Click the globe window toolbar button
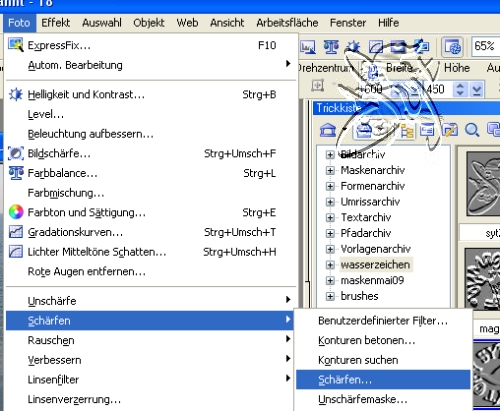Viewport: 500px width, 411px height. [452, 47]
